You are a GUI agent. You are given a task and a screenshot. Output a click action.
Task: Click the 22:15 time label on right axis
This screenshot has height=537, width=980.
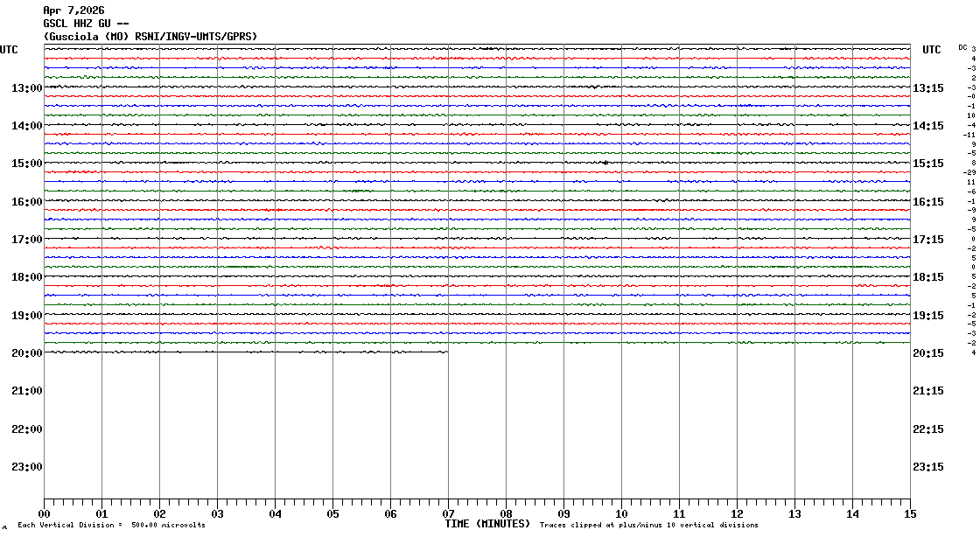click(x=927, y=429)
